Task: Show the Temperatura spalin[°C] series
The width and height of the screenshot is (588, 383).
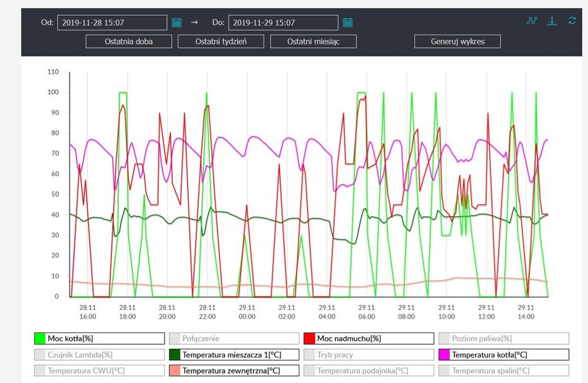Action: click(x=504, y=371)
